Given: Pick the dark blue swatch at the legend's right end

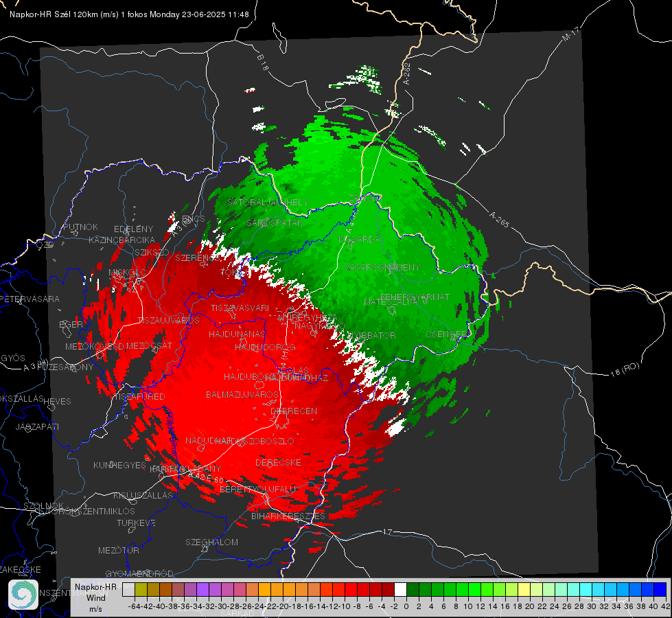Looking at the screenshot, I should pyautogui.click(x=660, y=590).
